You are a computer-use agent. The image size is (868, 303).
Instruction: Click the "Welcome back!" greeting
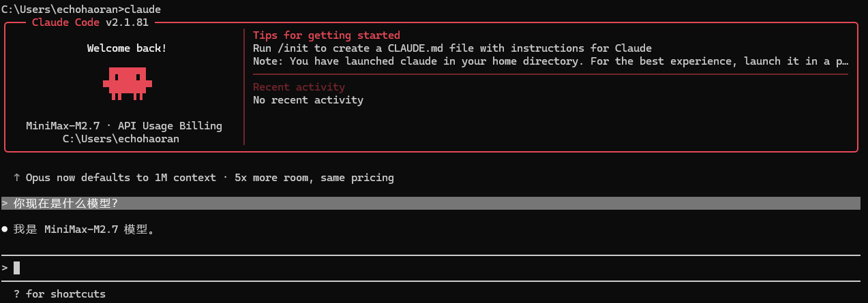click(x=126, y=48)
